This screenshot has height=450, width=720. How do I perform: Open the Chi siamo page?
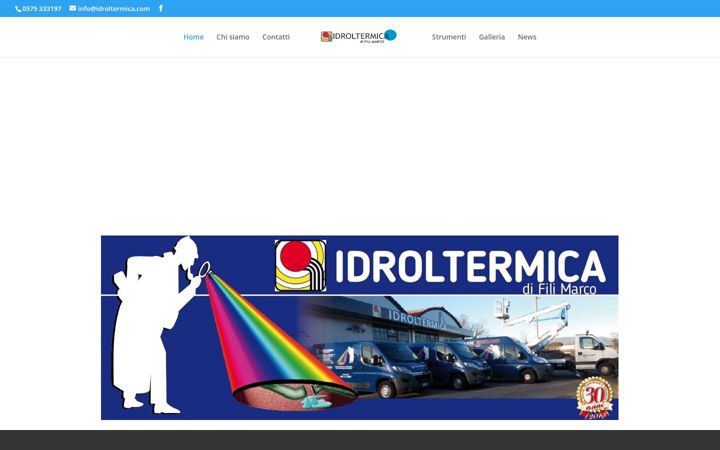[x=233, y=37]
